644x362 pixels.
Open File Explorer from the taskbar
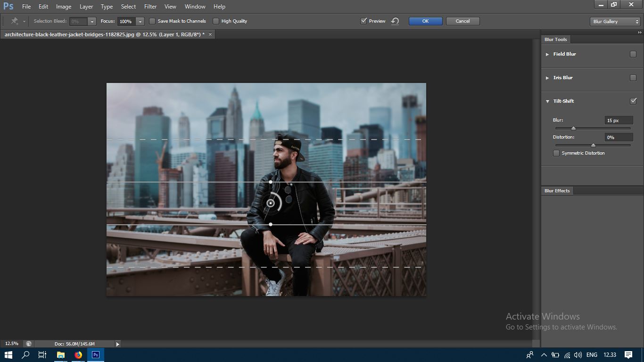click(x=61, y=355)
